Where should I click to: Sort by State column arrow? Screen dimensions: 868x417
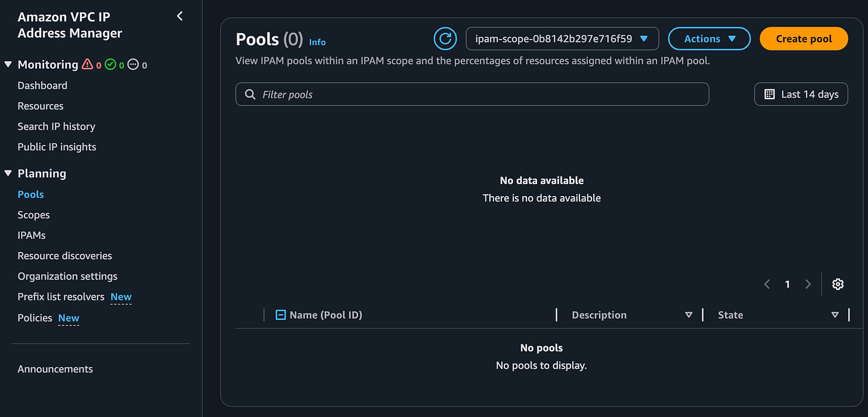click(835, 315)
